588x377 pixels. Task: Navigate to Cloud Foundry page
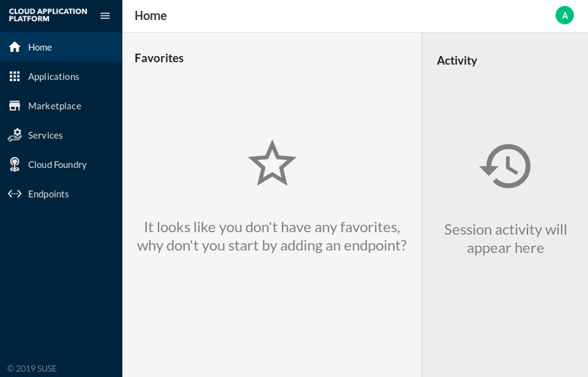[x=57, y=165]
